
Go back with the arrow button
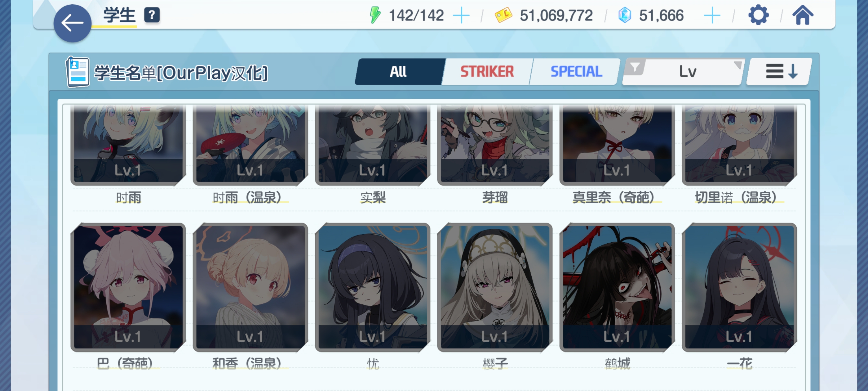[73, 23]
